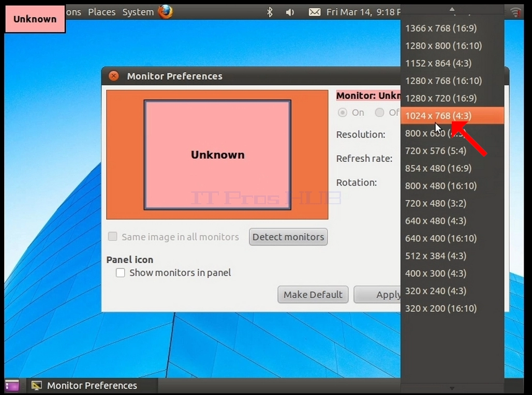Select 800 x 600 resolution
Viewport: 532px width, 395px height.
(x=452, y=133)
